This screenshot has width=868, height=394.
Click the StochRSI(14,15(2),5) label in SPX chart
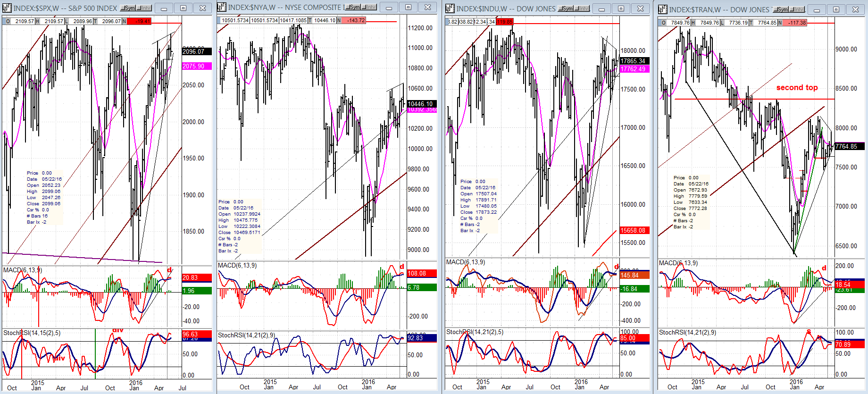point(32,333)
